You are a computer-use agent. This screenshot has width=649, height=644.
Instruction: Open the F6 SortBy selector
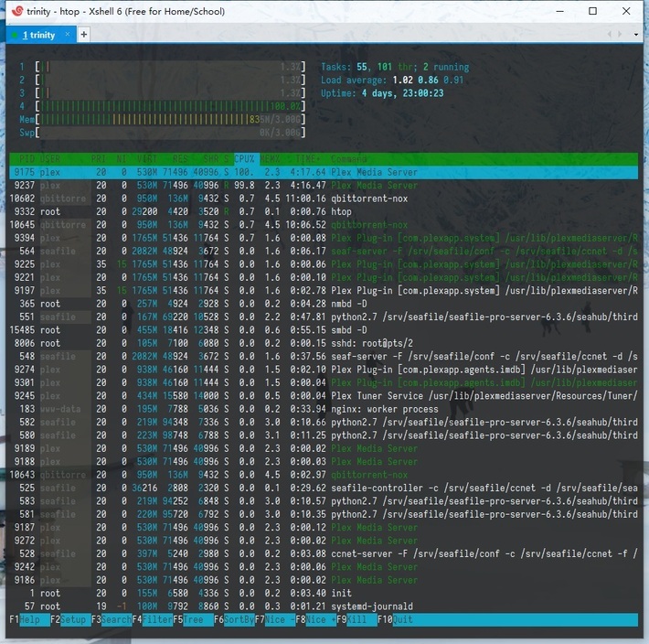[x=237, y=619]
